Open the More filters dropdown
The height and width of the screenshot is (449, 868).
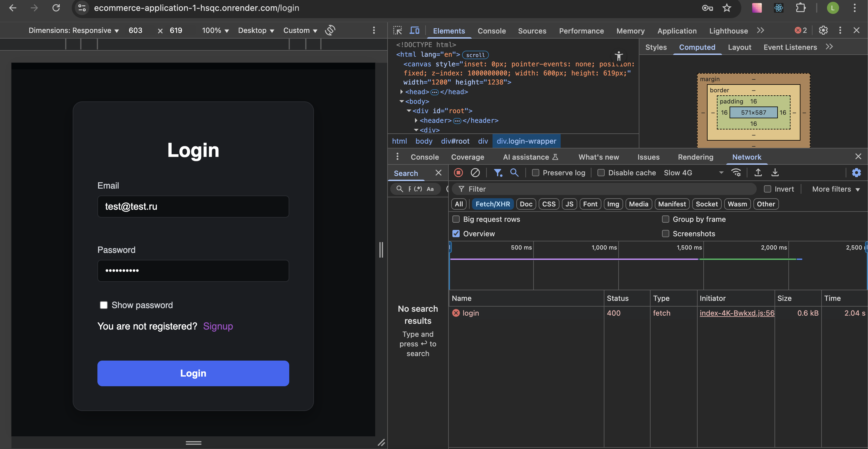click(x=836, y=189)
